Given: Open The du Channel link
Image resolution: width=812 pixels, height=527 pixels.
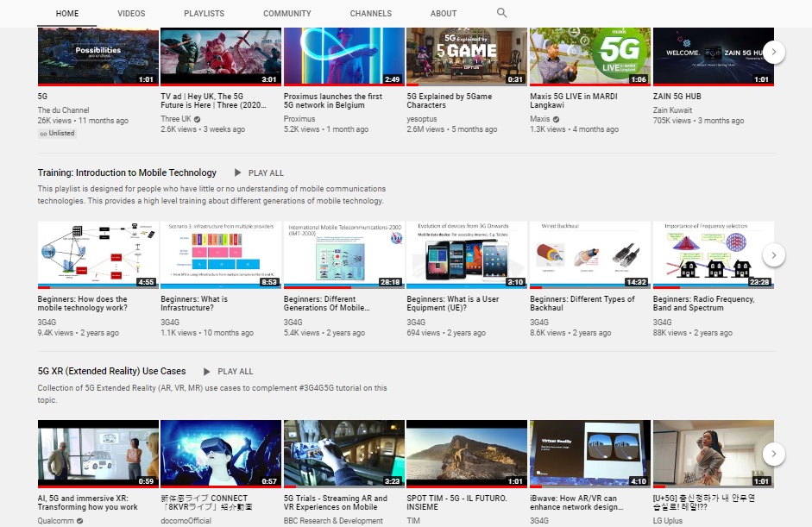Looking at the screenshot, I should 63,110.
